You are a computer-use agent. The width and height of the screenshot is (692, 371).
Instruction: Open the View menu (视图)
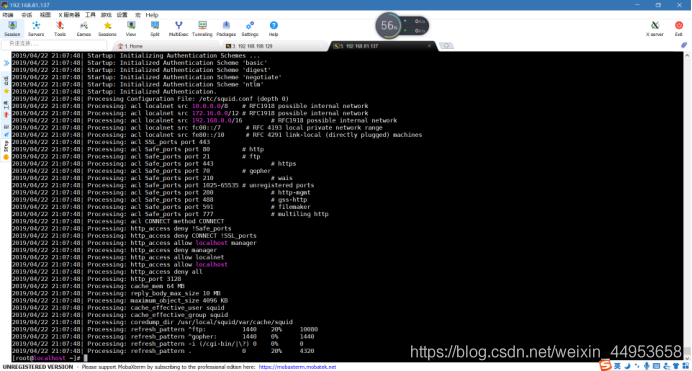pyautogui.click(x=45, y=15)
